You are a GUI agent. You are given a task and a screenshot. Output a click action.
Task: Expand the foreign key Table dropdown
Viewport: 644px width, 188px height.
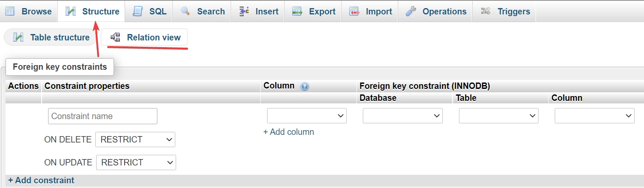click(x=499, y=116)
